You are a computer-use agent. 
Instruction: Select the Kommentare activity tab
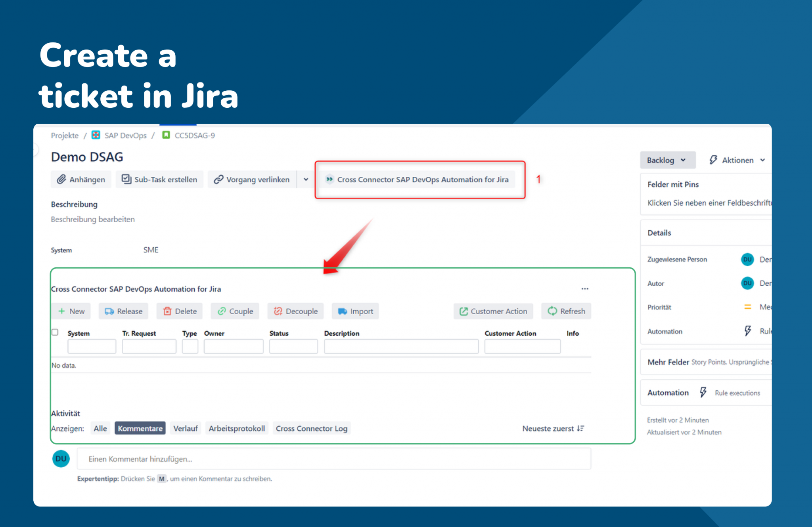coord(140,428)
